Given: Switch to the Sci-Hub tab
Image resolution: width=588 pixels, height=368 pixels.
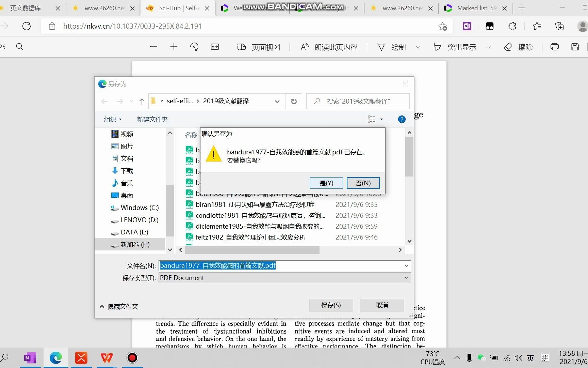Looking at the screenshot, I should (x=177, y=8).
